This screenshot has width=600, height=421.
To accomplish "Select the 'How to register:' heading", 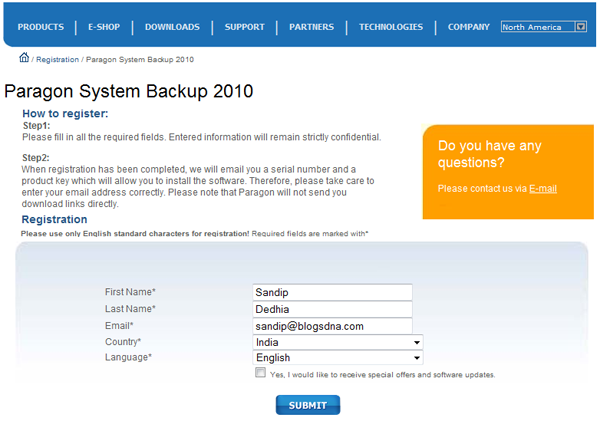I will 65,114.
